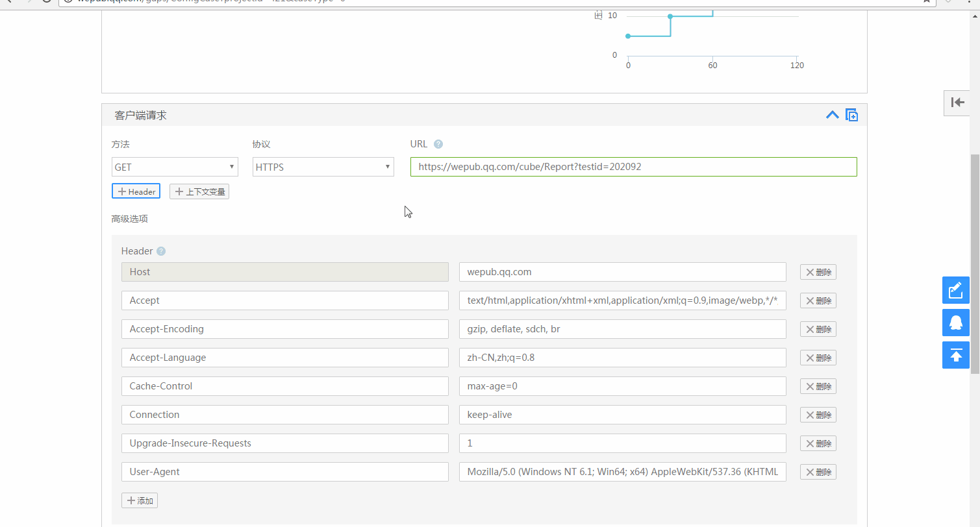Click the URL help question mark icon
The image size is (980, 527).
click(x=438, y=144)
